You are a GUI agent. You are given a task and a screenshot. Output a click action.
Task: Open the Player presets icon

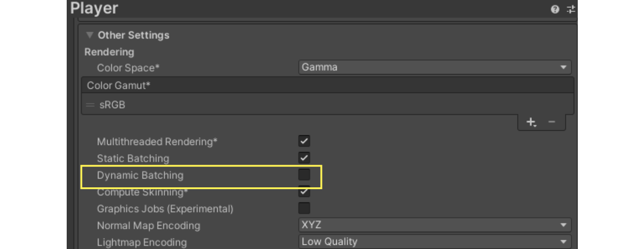tap(571, 9)
